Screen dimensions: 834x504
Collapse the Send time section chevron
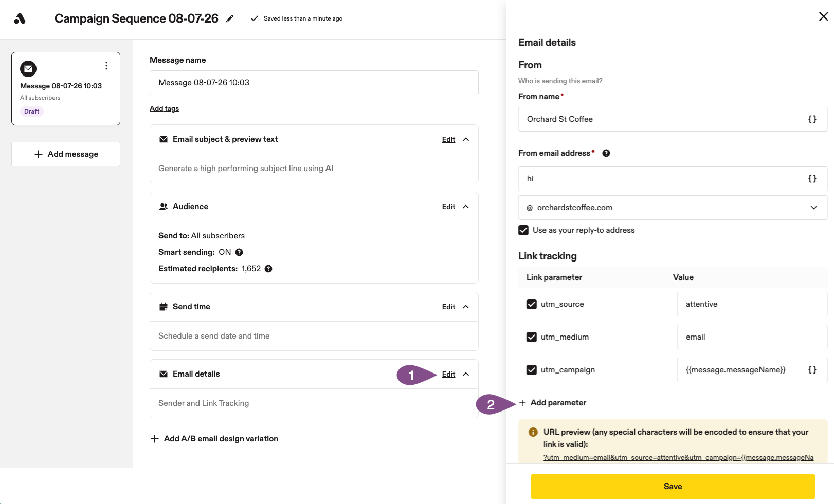tap(466, 307)
